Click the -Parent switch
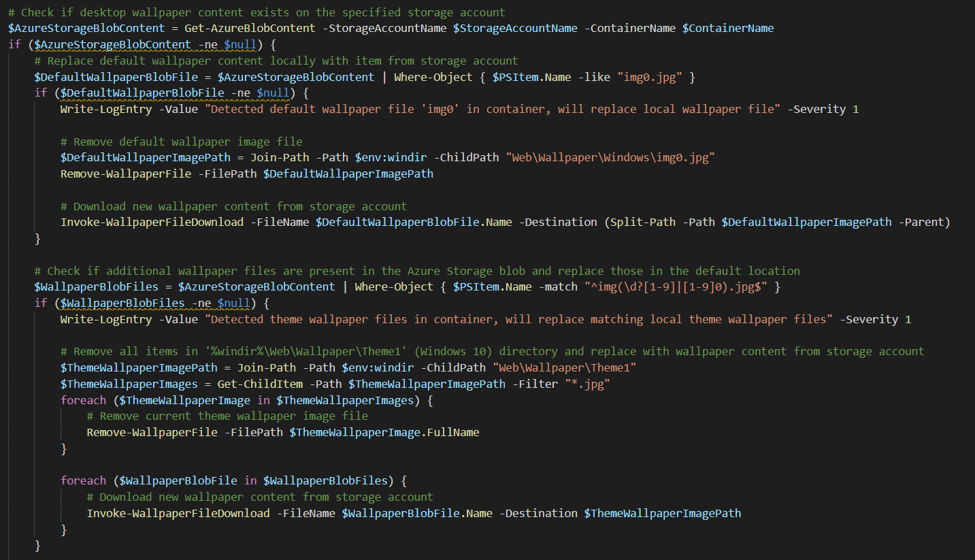The image size is (975, 560). coord(921,222)
